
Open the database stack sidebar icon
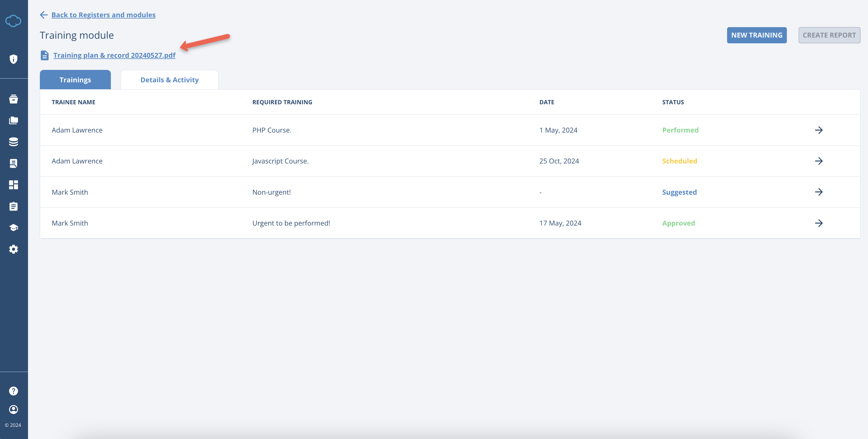pyautogui.click(x=14, y=142)
